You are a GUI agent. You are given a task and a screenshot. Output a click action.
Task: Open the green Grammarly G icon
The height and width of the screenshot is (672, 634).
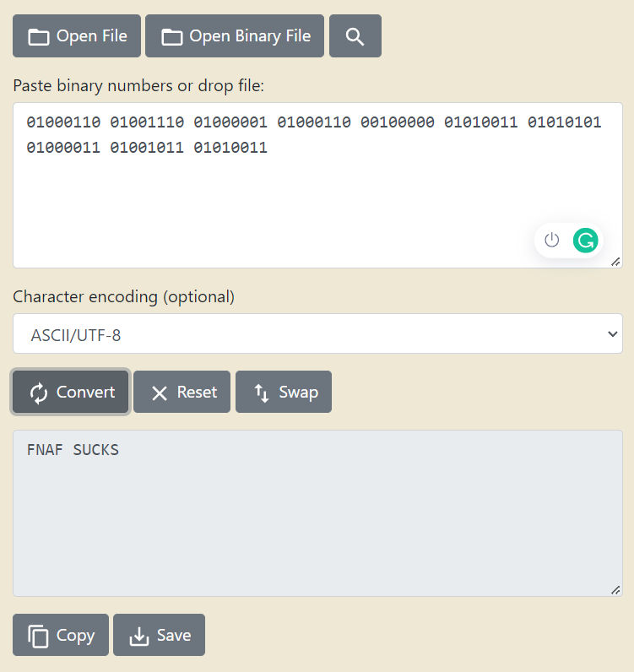tap(586, 240)
